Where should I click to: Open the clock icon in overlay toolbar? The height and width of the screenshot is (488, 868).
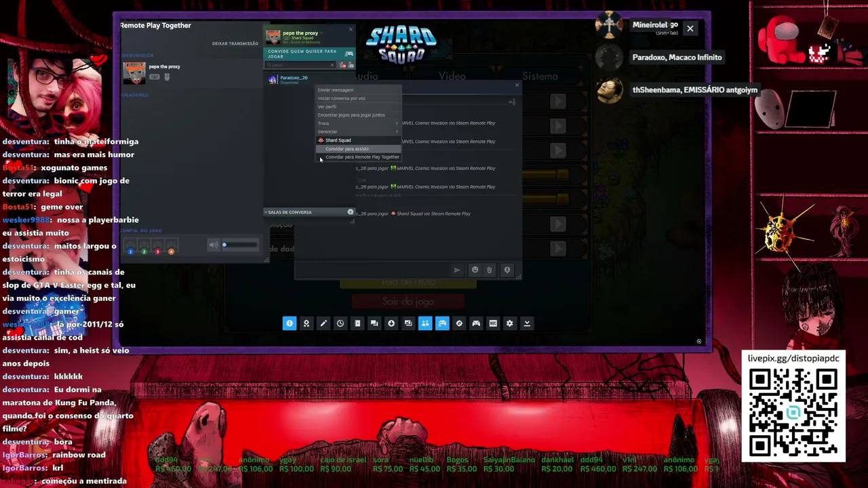(340, 323)
